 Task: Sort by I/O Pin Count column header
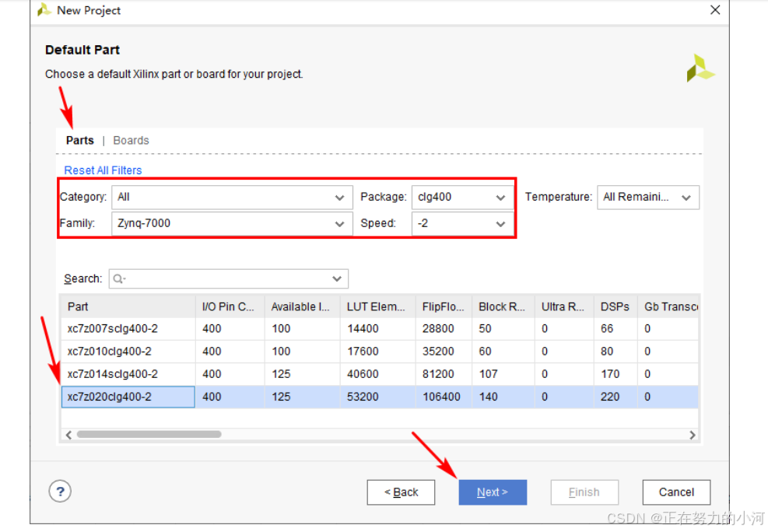(x=230, y=306)
